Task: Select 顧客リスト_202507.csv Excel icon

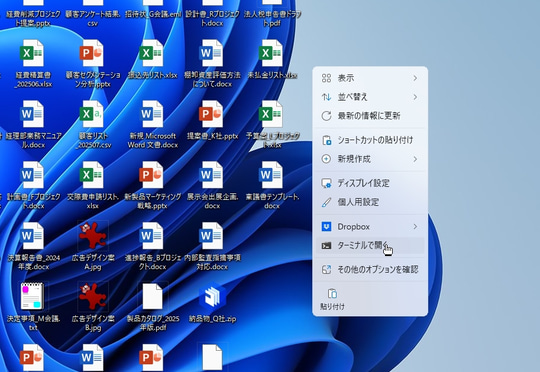Action: point(92,114)
